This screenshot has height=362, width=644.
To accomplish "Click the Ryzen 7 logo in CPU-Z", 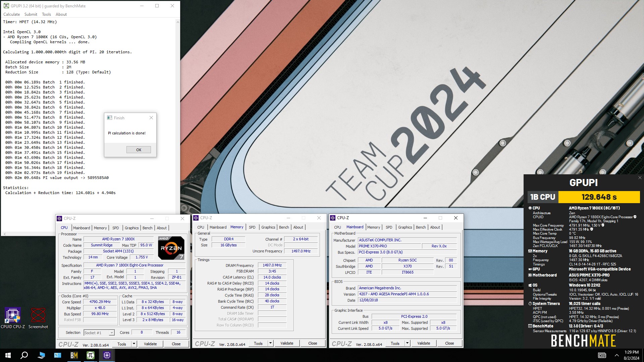I will (171, 248).
